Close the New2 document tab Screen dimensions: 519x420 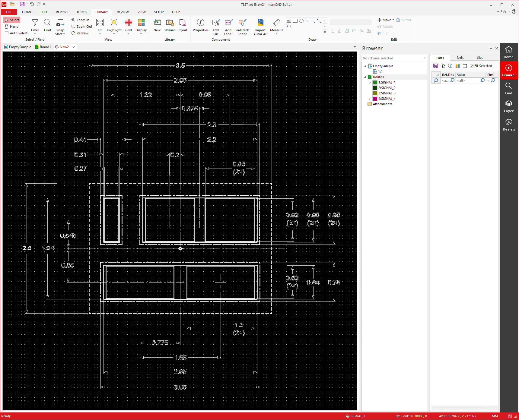(74, 47)
